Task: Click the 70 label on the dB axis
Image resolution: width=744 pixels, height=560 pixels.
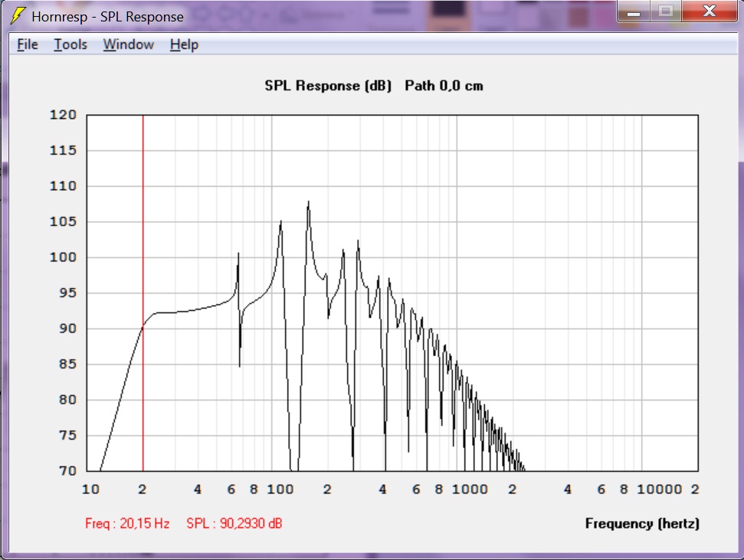Action: point(68,471)
